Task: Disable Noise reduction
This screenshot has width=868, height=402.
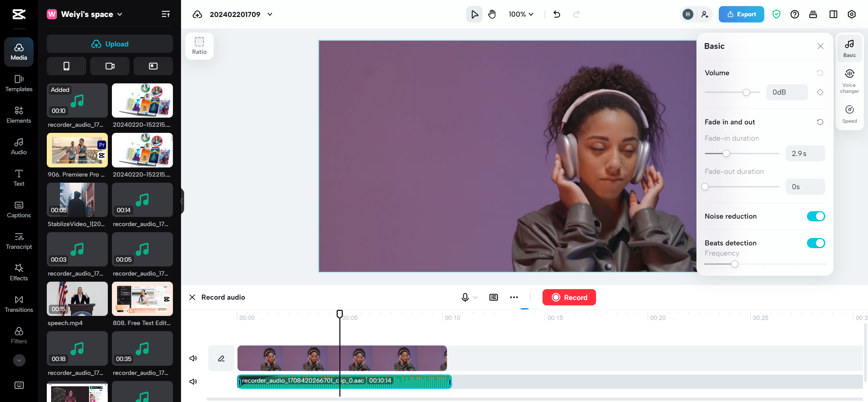Action: (816, 216)
